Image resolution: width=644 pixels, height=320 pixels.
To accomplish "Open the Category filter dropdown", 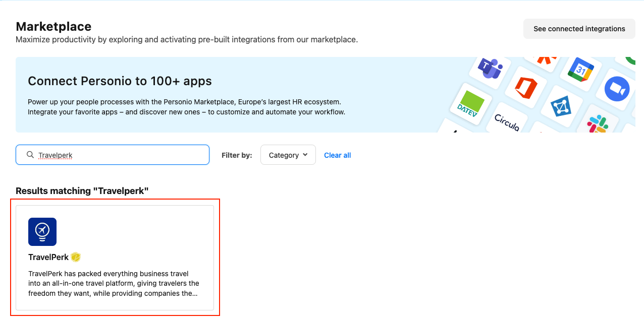I will tap(288, 155).
